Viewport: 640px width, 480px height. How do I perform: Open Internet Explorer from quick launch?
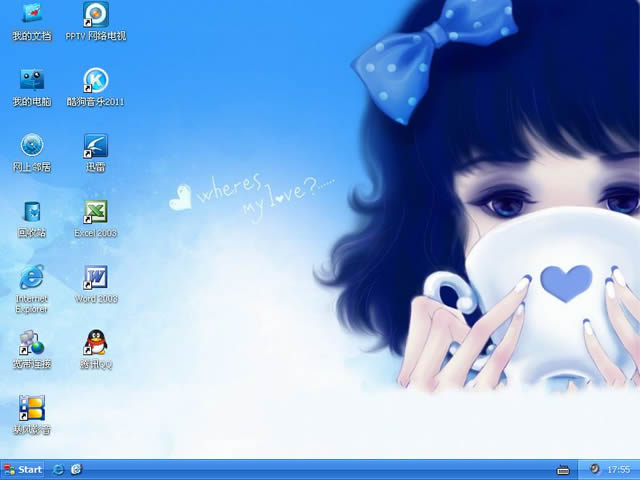click(58, 470)
